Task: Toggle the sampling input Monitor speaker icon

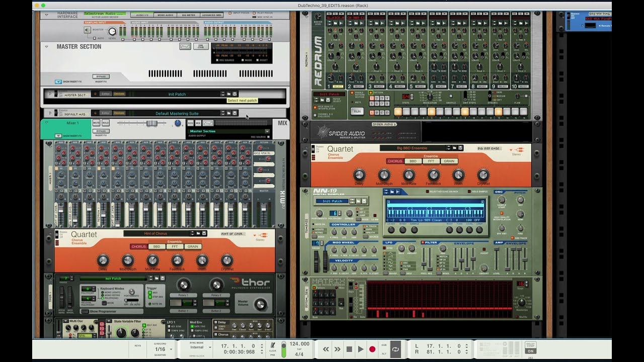Action: (87, 30)
